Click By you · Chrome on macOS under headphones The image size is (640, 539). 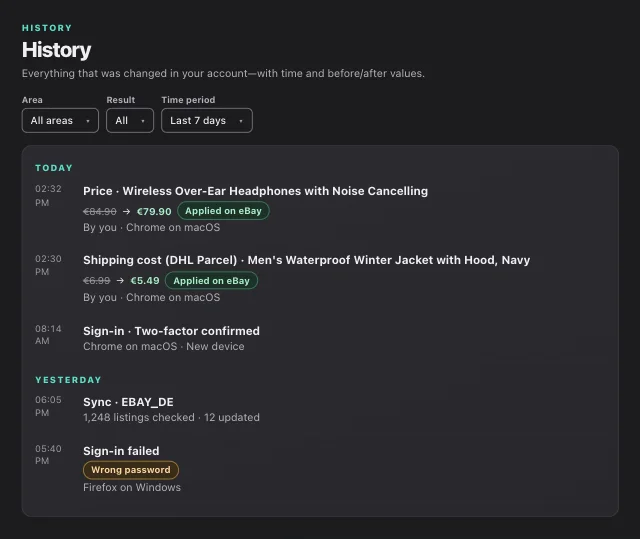point(151,227)
